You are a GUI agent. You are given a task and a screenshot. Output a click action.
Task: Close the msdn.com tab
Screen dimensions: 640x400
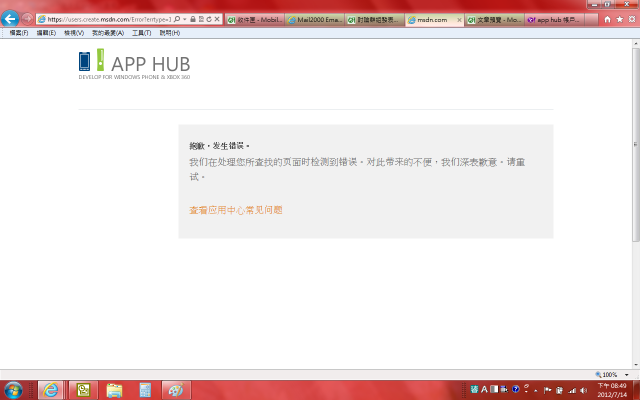tap(459, 20)
